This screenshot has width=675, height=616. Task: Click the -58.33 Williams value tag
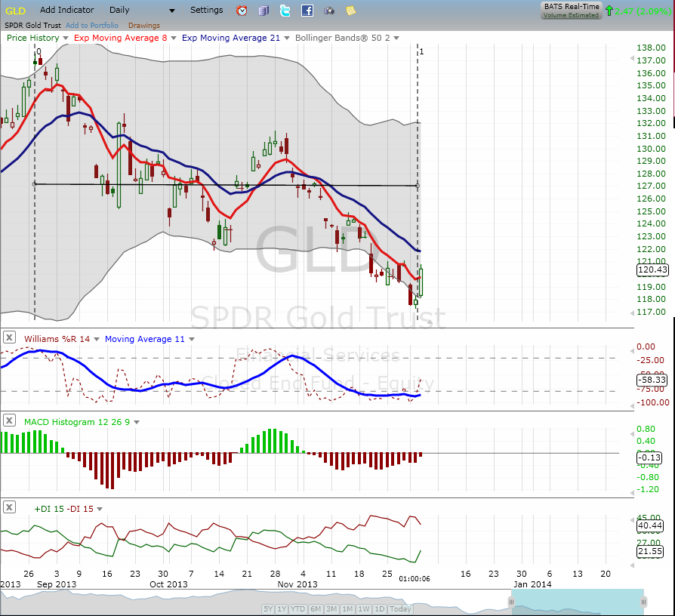tap(652, 380)
